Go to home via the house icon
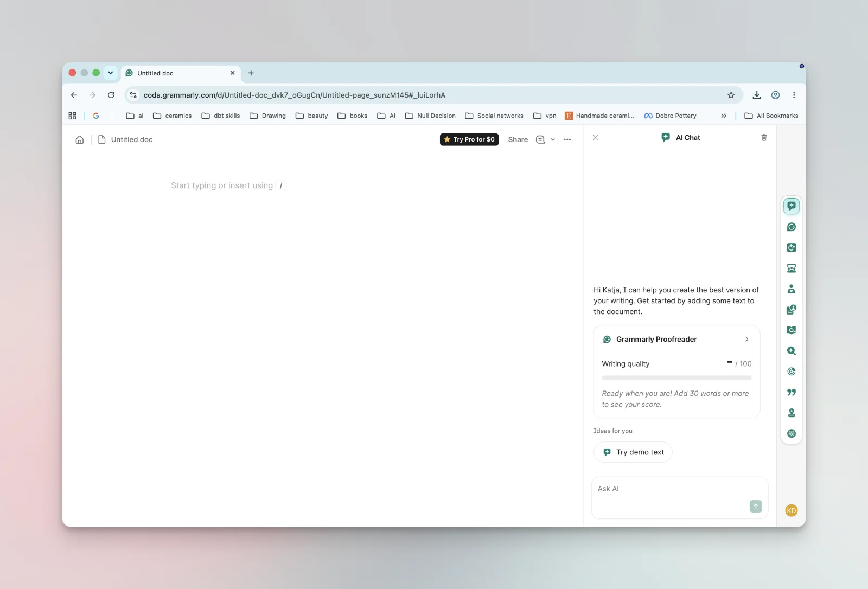The height and width of the screenshot is (589, 868). click(x=80, y=140)
